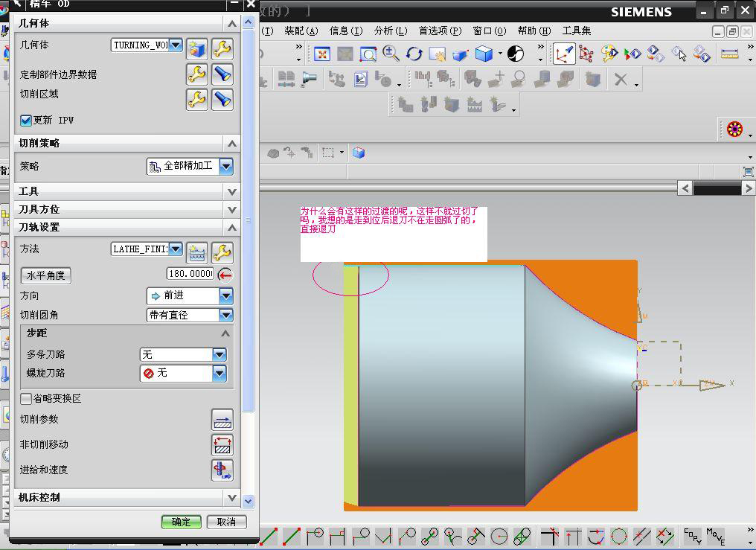Open the 装配(A) menu
This screenshot has height=550, width=756.
(x=301, y=31)
